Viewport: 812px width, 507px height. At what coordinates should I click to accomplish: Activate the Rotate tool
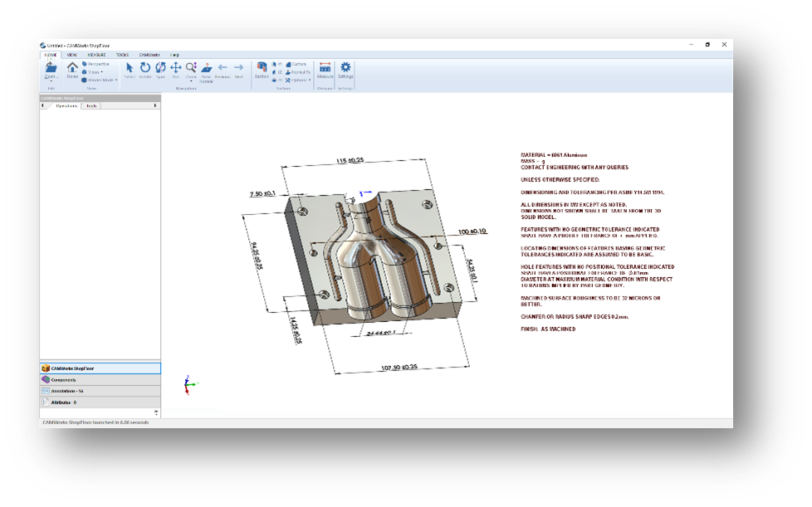(x=145, y=68)
